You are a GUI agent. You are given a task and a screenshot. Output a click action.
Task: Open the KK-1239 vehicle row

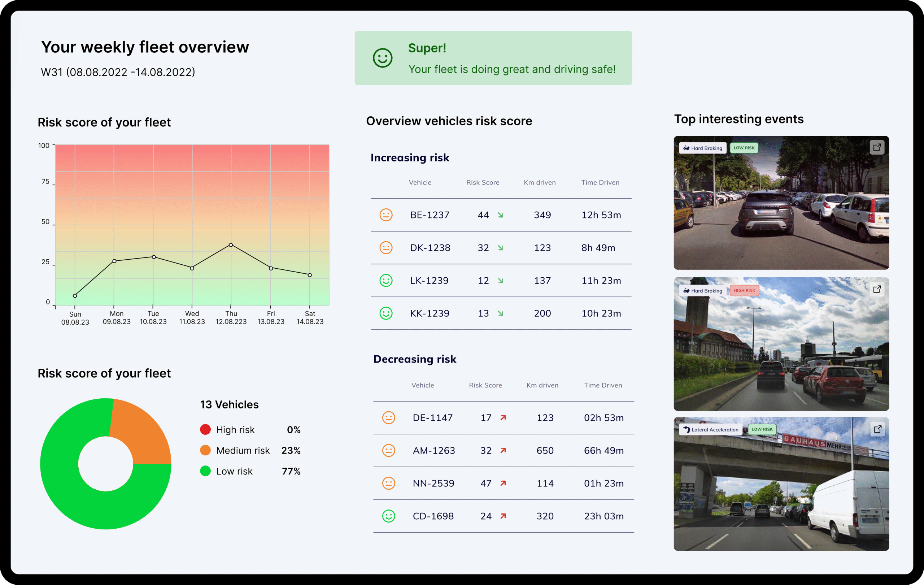[430, 313]
